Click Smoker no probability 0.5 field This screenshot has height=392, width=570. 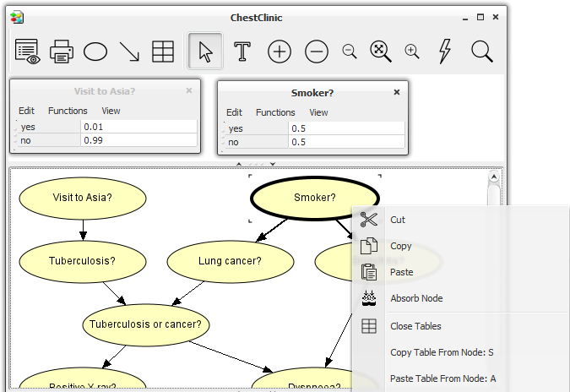point(346,142)
